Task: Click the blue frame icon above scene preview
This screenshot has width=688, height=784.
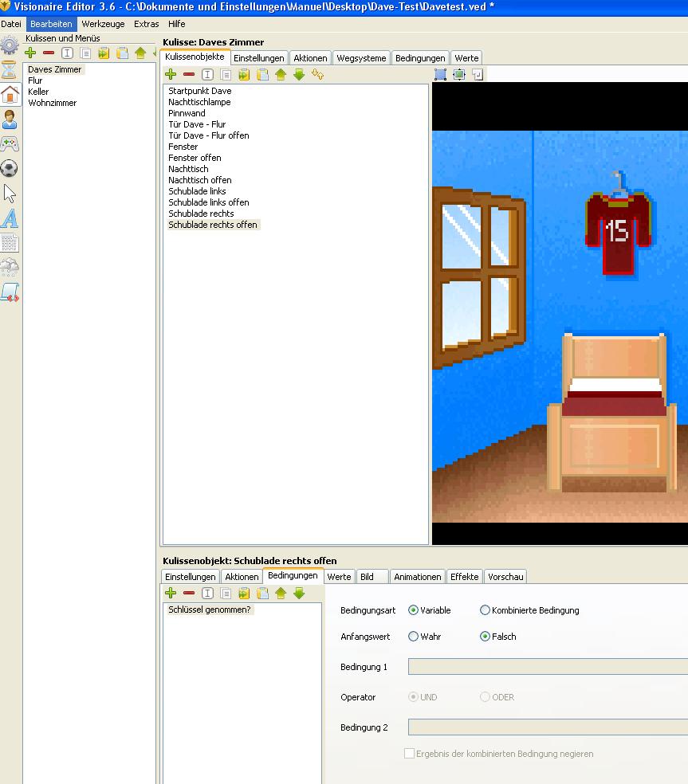Action: (x=440, y=75)
